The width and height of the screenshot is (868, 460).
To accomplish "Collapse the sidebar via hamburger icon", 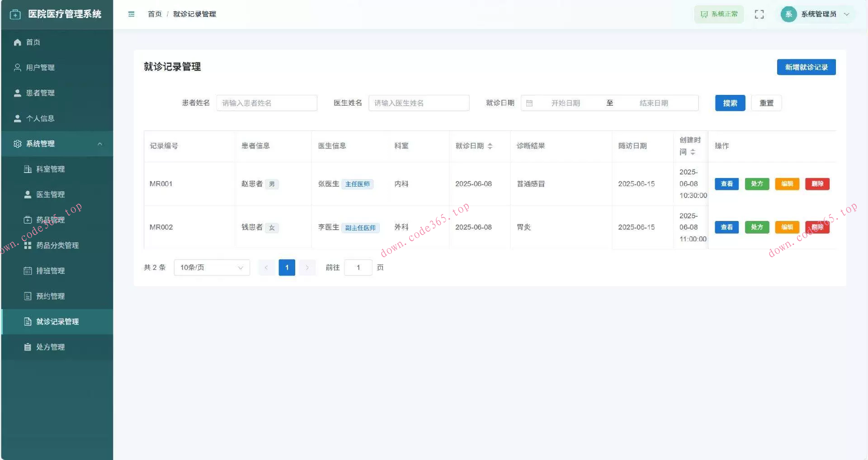I will click(131, 14).
